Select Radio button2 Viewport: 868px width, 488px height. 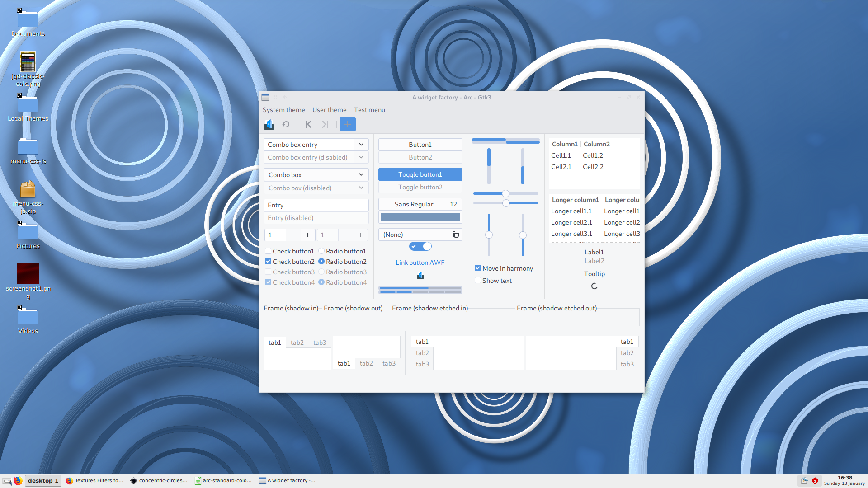pyautogui.click(x=343, y=262)
